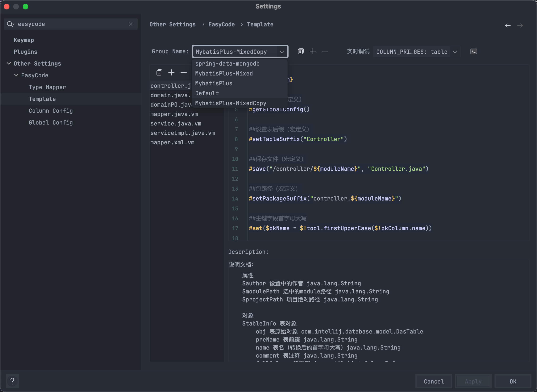Navigate back in settings history
The height and width of the screenshot is (392, 537).
(508, 25)
